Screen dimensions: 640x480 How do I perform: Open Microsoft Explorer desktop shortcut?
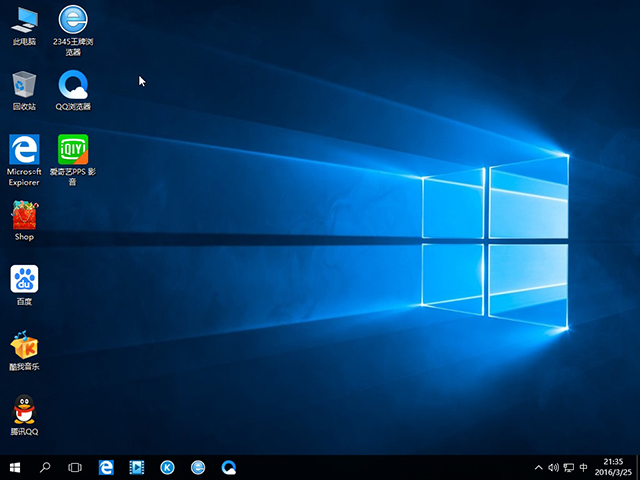tap(24, 151)
